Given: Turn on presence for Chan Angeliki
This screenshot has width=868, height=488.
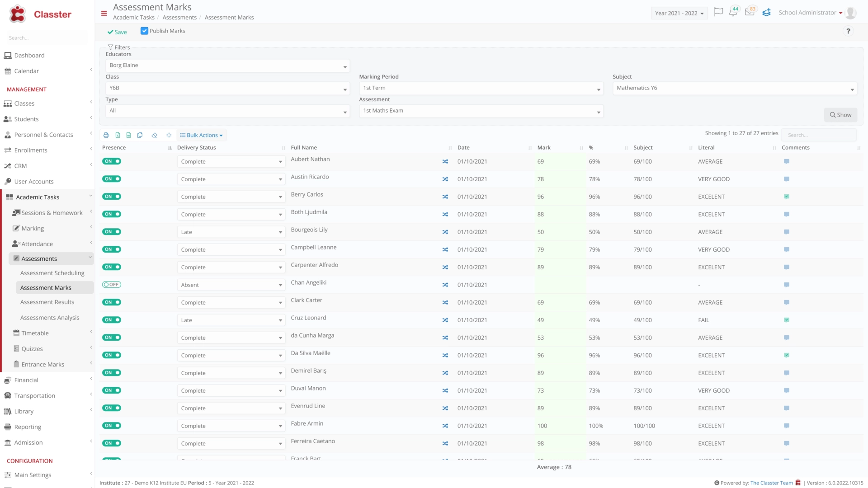Looking at the screenshot, I should pos(112,285).
